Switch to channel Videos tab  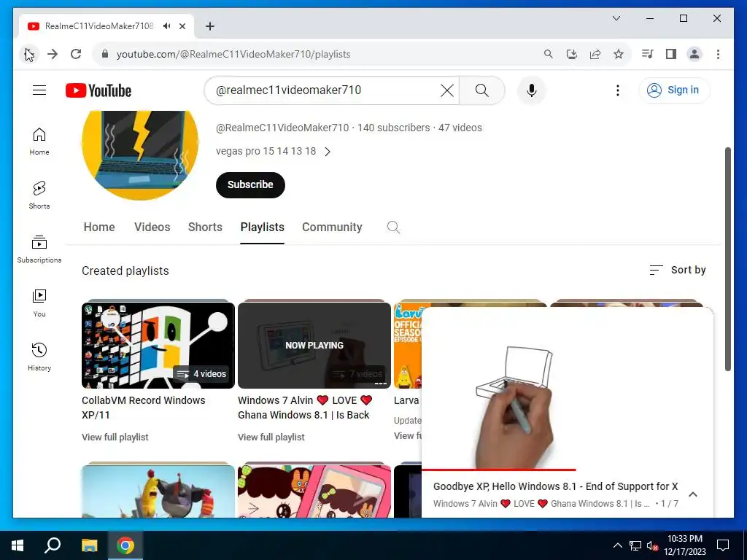tap(152, 227)
